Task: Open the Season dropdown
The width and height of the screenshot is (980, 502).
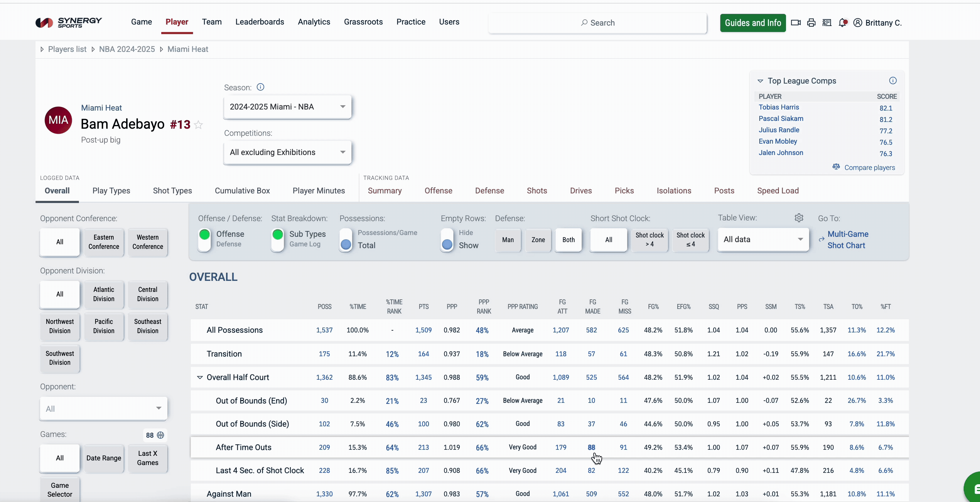Action: 287,107
